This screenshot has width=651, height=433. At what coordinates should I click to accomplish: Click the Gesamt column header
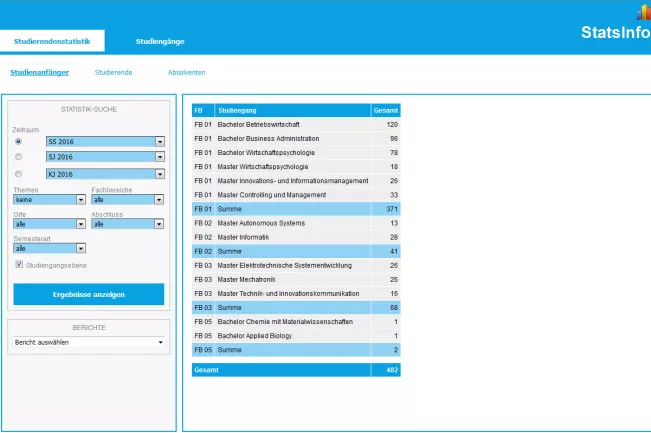coord(386,110)
